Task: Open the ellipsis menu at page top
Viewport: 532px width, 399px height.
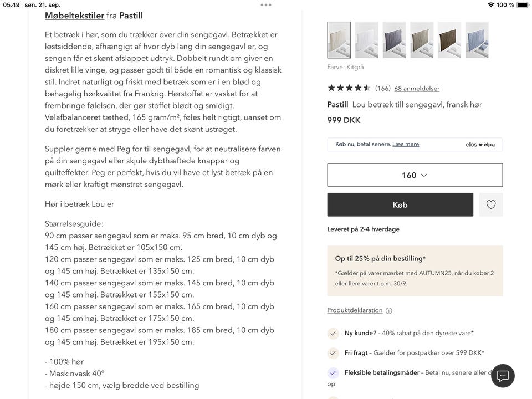Action: (x=266, y=4)
